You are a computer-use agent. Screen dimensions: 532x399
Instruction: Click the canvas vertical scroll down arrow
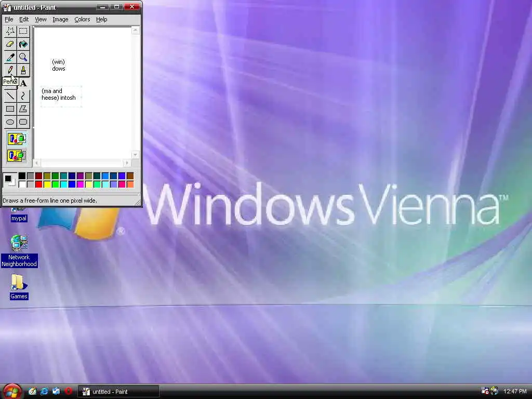135,155
